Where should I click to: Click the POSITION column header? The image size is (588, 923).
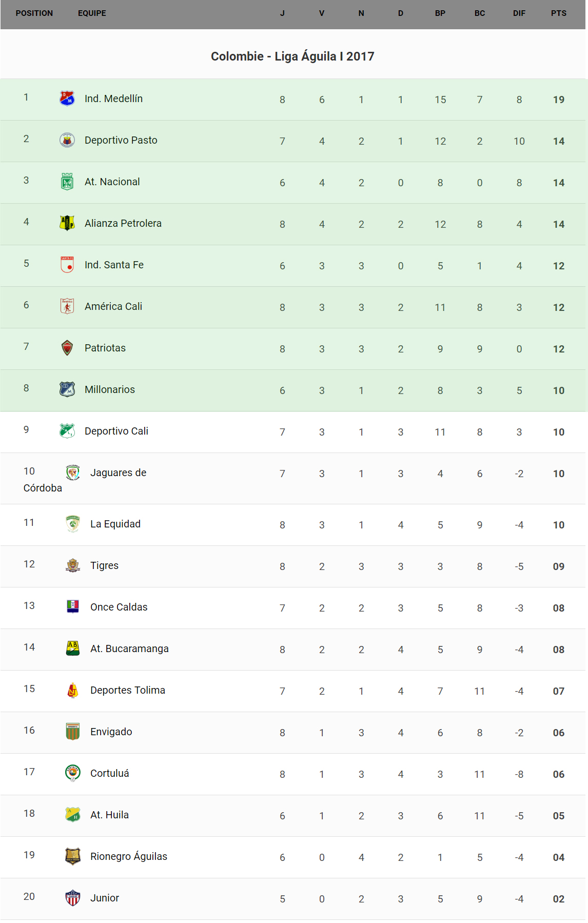pyautogui.click(x=34, y=13)
